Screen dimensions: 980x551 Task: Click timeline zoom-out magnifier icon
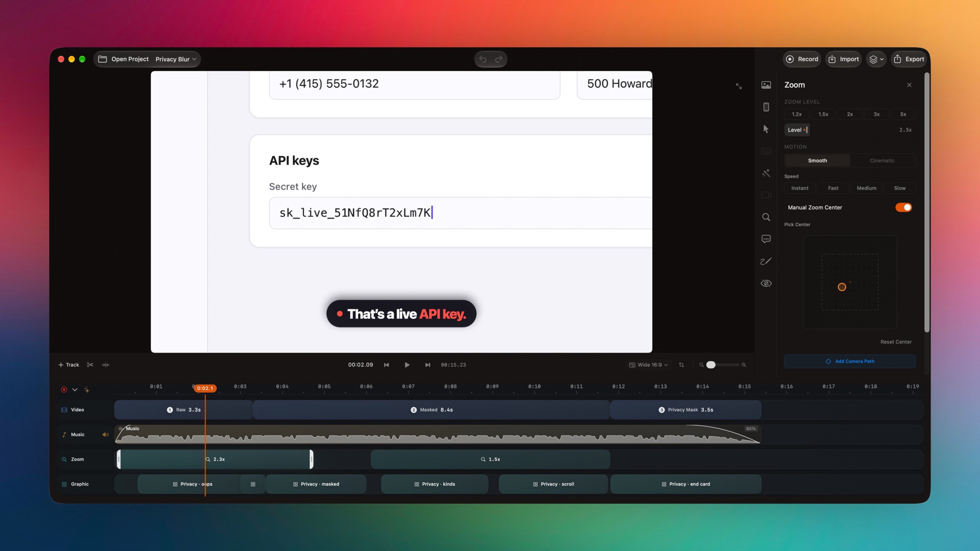tap(701, 365)
